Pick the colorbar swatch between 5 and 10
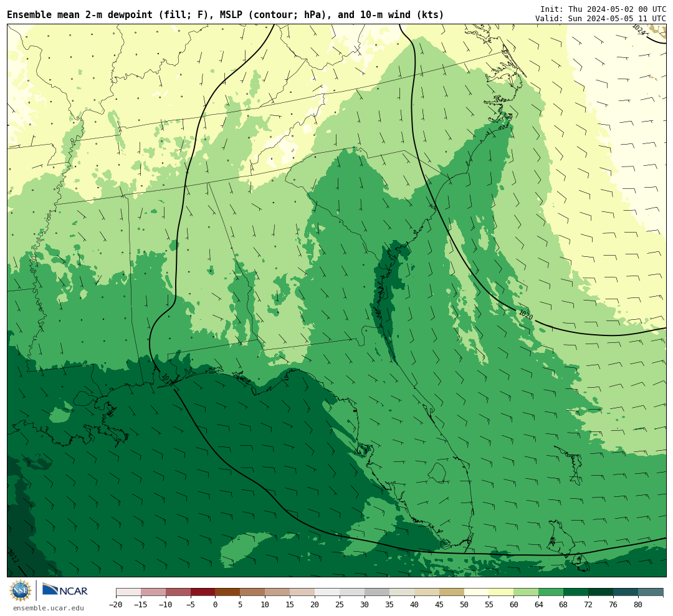This screenshot has height=616, width=673. click(253, 592)
